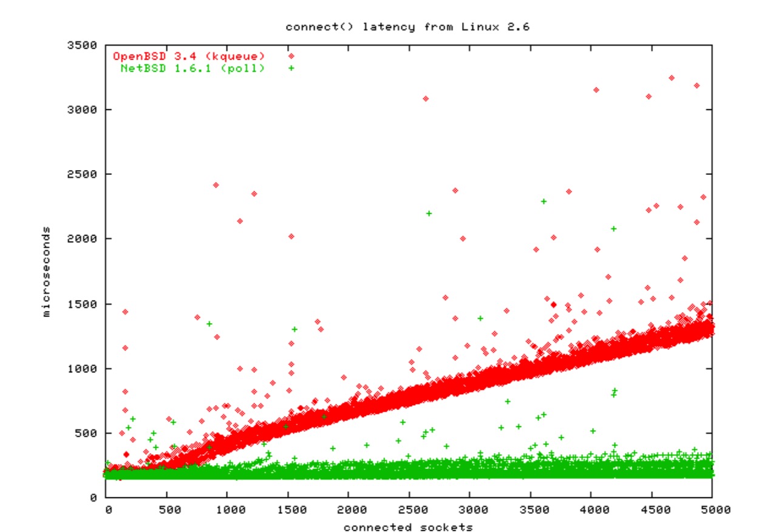Click the green outlier near 2300 microseconds at 3600 sockets
Image resolution: width=782 pixels, height=532 pixels.
[x=544, y=201]
